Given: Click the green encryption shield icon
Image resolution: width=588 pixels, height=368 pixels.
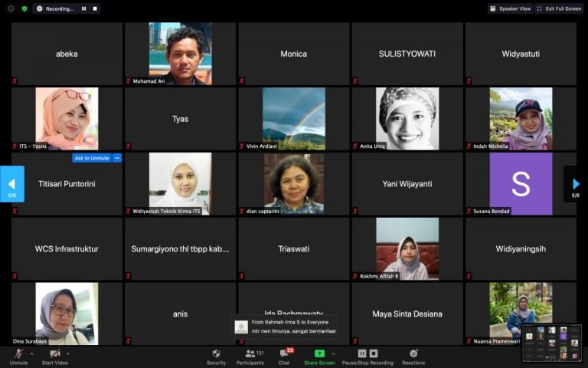Looking at the screenshot, I should [24, 8].
